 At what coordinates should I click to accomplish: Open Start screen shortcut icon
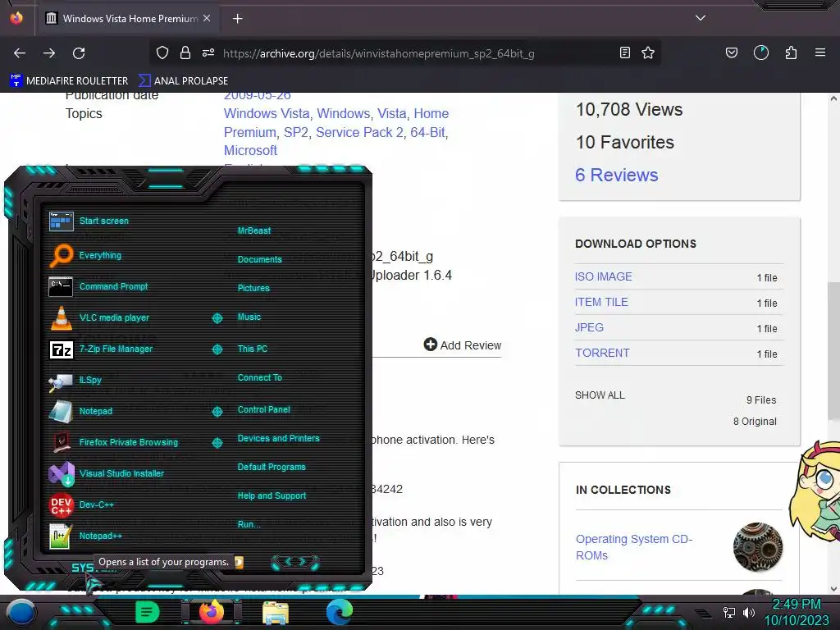(61, 221)
